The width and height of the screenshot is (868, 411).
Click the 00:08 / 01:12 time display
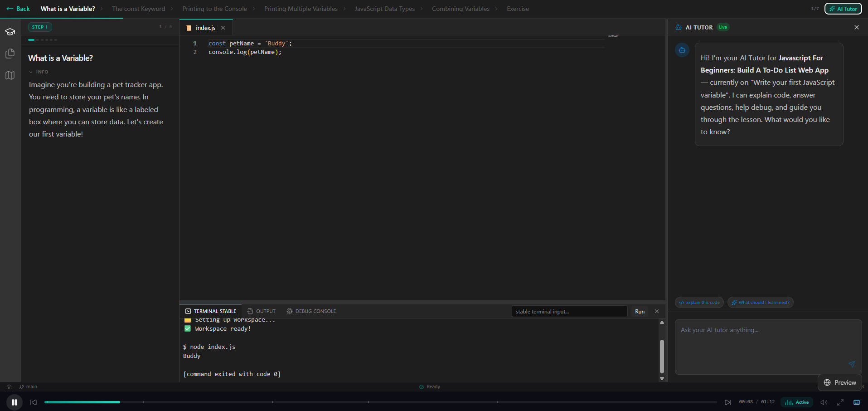click(x=756, y=402)
